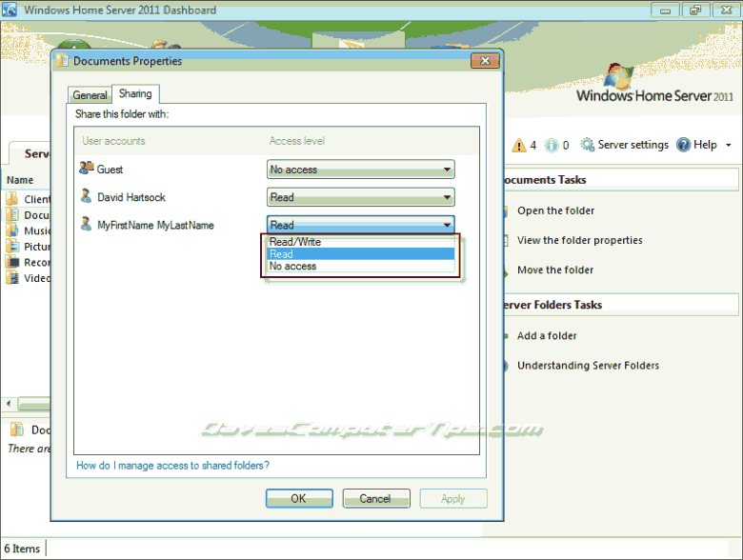Click the Guest name text
This screenshot has height=560, width=743.
(x=110, y=170)
